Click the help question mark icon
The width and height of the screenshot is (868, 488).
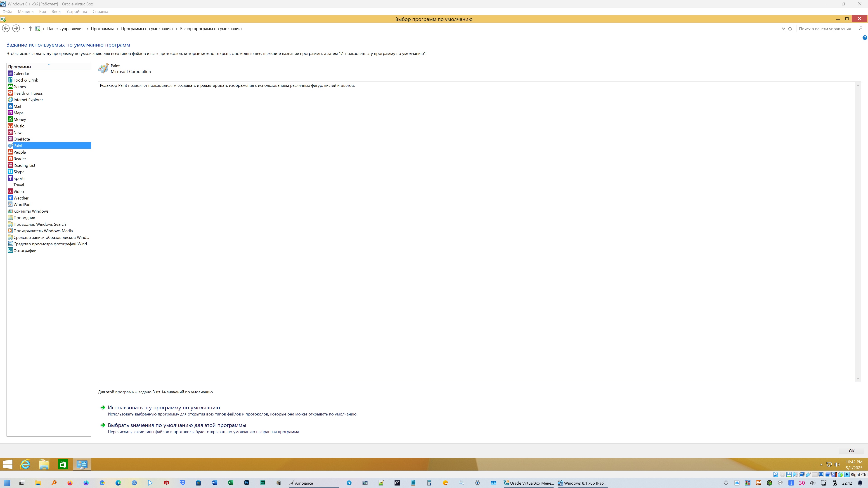[864, 38]
